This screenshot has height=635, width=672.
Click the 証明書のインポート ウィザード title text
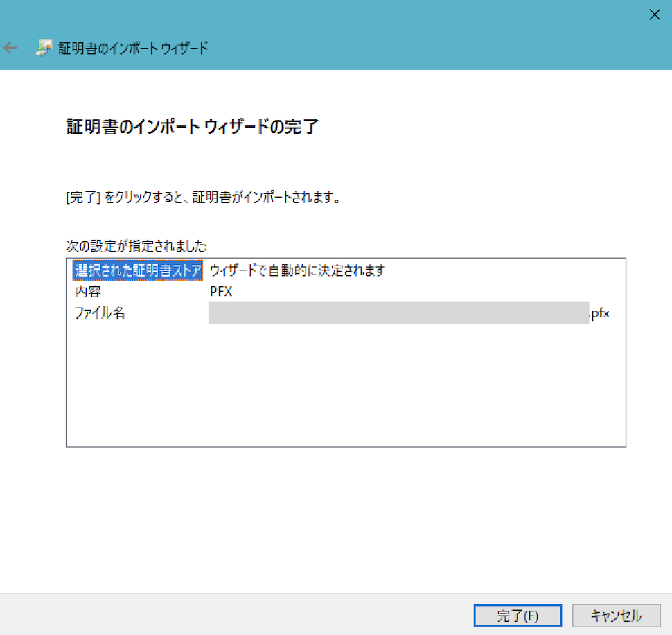(x=133, y=49)
